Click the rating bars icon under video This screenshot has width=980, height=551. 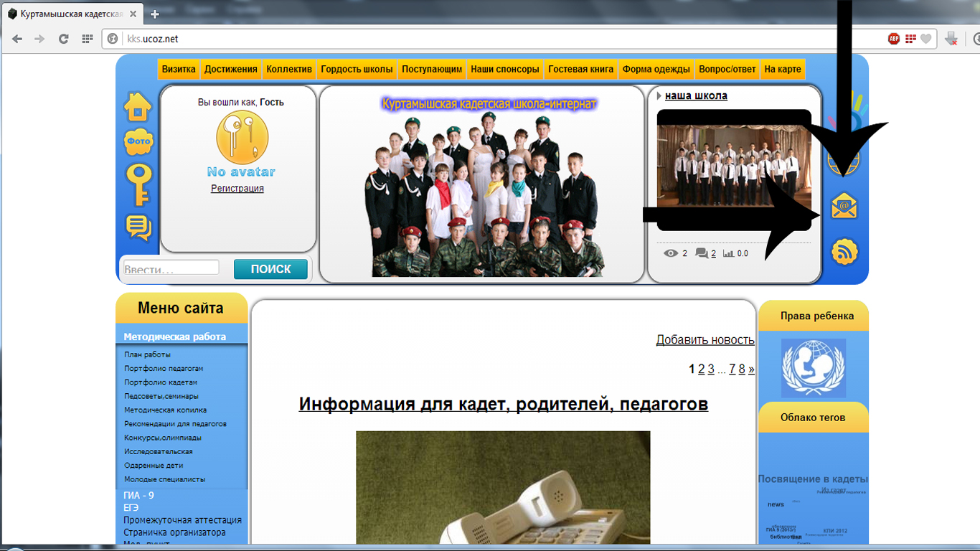coord(729,253)
